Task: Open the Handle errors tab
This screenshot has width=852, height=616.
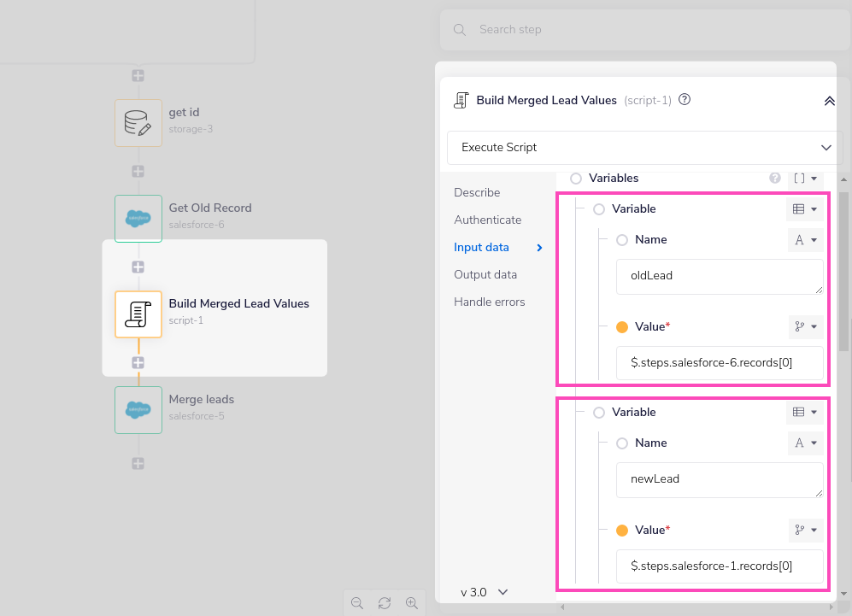Action: 489,302
